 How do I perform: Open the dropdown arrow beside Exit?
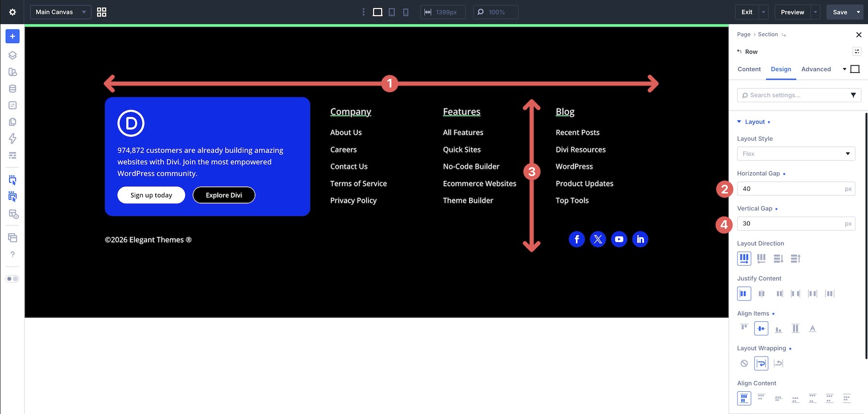[763, 12]
